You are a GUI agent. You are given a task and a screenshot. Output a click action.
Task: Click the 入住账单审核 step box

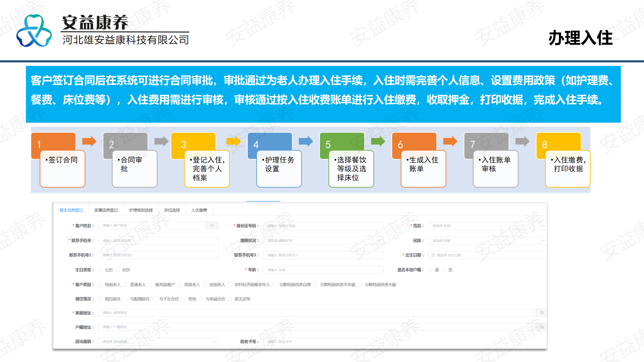[x=496, y=169]
